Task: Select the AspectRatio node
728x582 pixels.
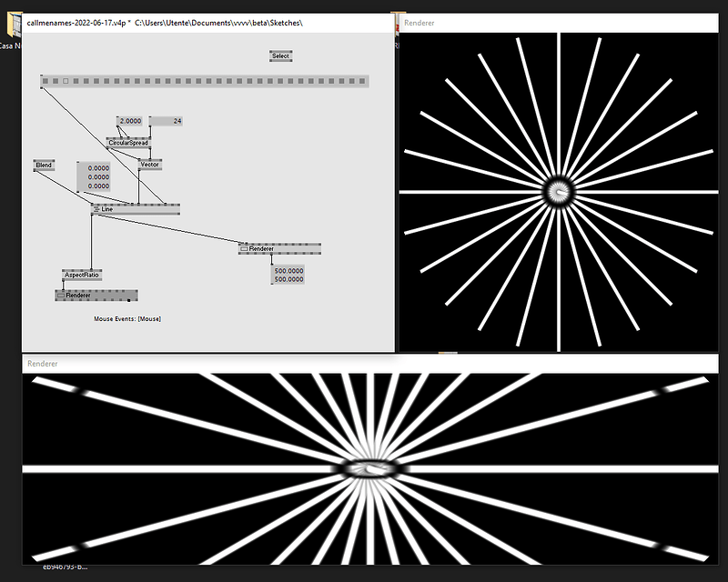Action: pyautogui.click(x=82, y=275)
